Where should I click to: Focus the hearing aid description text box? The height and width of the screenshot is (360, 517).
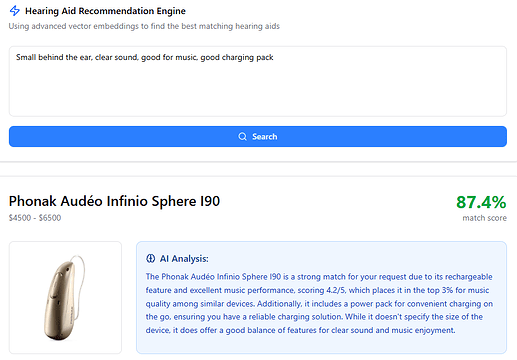point(258,81)
